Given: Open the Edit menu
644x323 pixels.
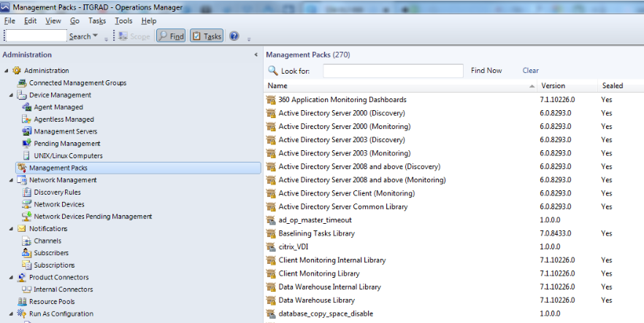Looking at the screenshot, I should pyautogui.click(x=30, y=21).
